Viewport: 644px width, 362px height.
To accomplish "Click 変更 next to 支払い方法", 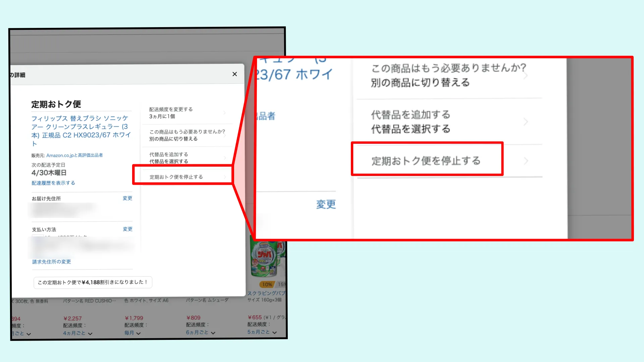I will coord(127,229).
